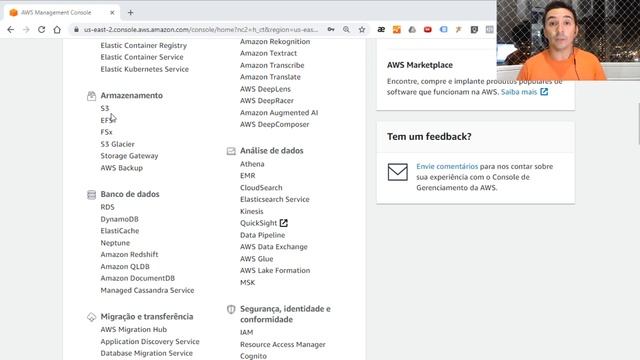Open Managed Cassandra Service
This screenshot has height=360, width=640.
click(x=147, y=290)
